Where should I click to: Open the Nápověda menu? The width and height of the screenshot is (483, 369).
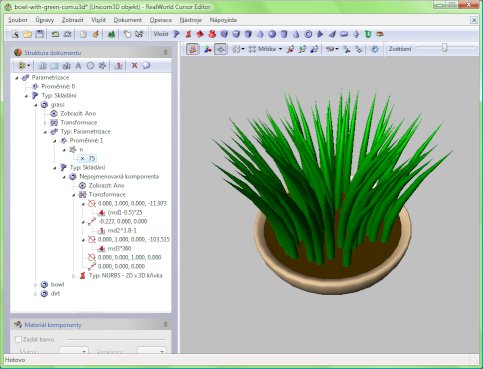click(x=223, y=20)
